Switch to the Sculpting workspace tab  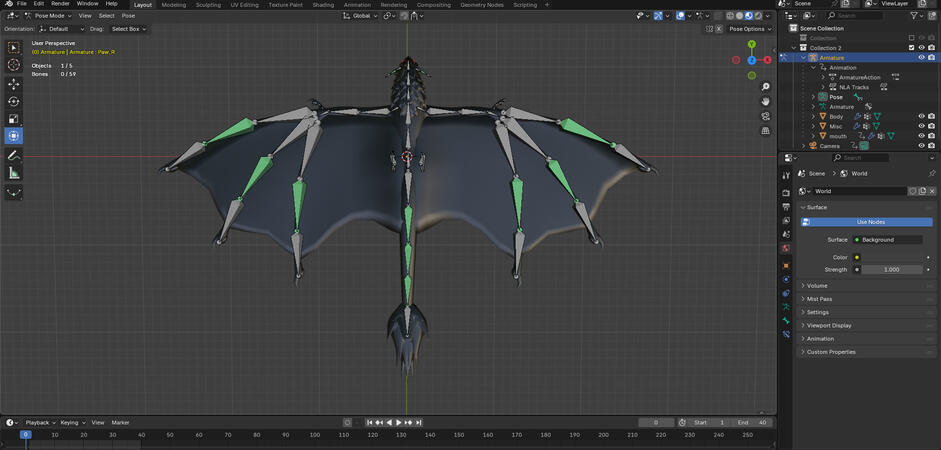tap(208, 5)
